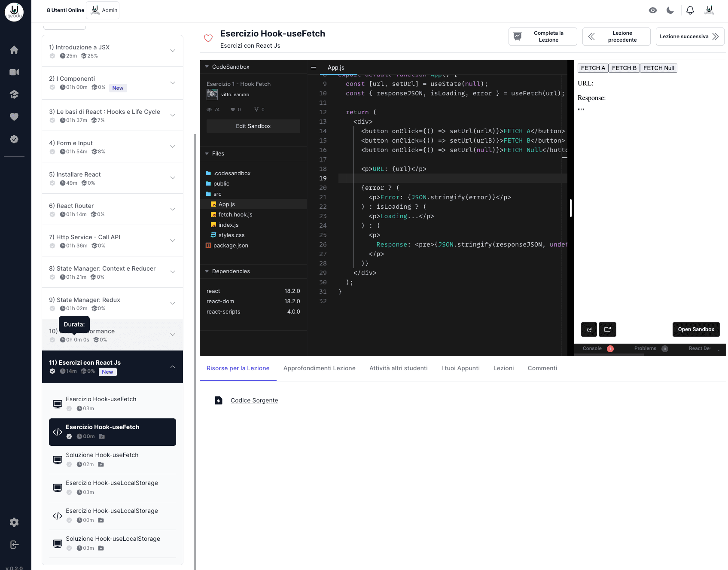728x570 pixels.
Task: Click the settings gear in sidebar
Action: point(14,522)
